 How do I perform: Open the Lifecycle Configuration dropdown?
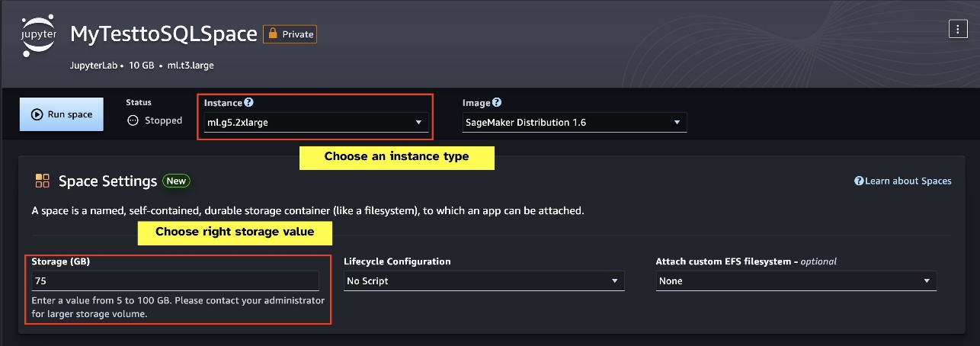(x=484, y=280)
